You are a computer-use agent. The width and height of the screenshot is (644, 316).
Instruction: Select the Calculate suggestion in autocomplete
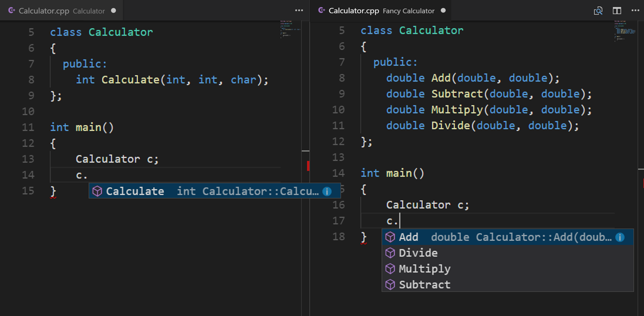click(x=215, y=191)
